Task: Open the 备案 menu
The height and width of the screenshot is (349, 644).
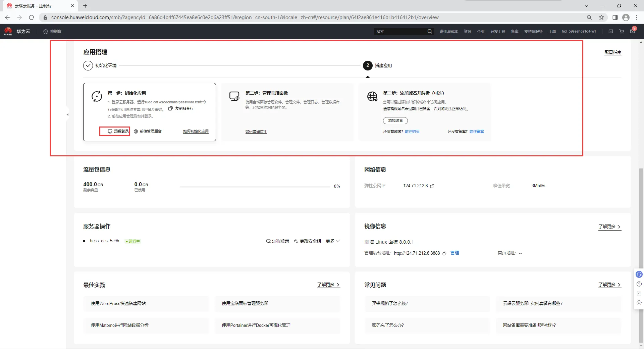Action: (x=515, y=32)
